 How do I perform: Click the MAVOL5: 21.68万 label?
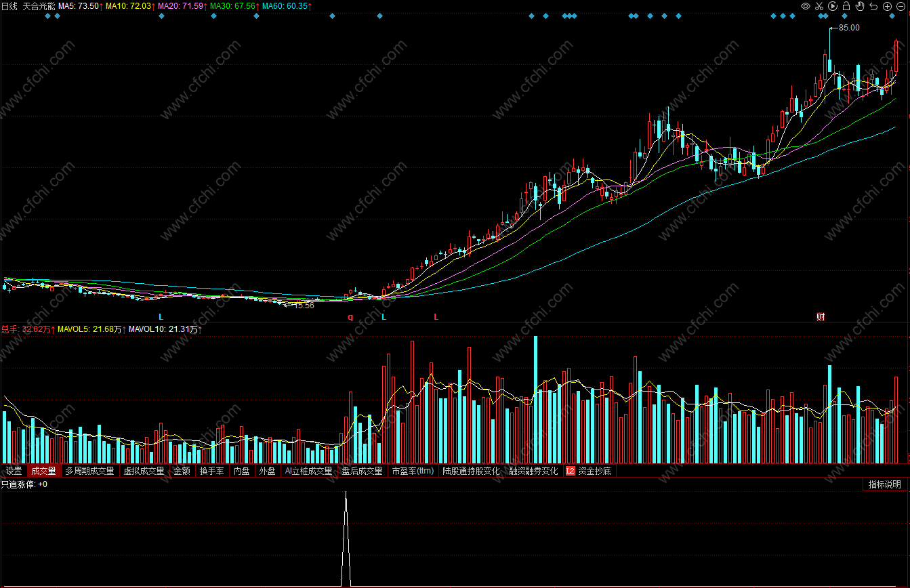(91, 329)
